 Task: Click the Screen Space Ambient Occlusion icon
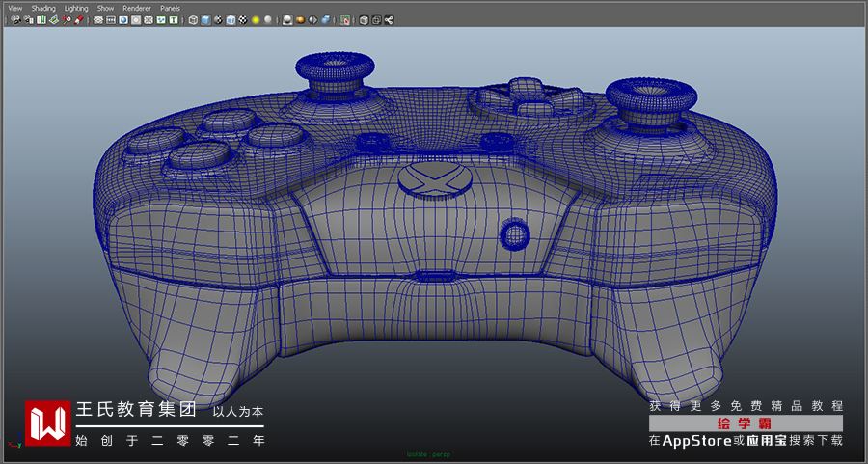coord(287,20)
